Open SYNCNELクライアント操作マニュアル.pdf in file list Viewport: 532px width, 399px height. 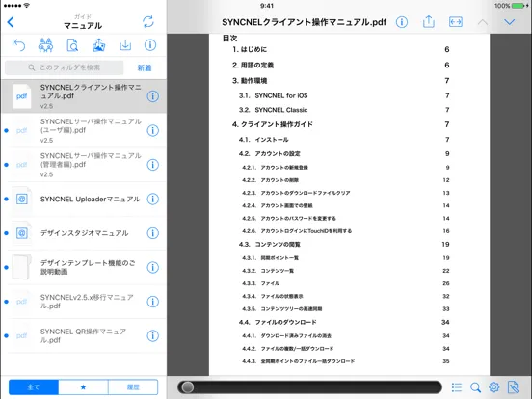point(84,96)
